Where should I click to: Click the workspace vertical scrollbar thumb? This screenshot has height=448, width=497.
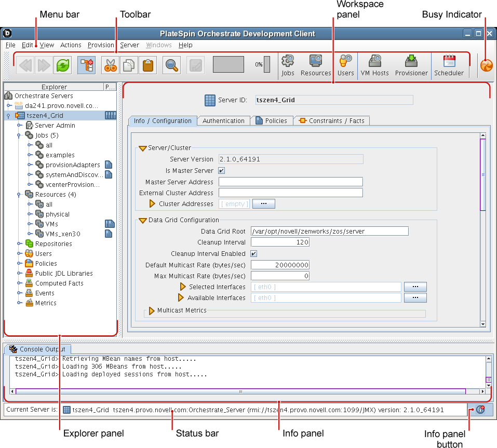point(483,174)
